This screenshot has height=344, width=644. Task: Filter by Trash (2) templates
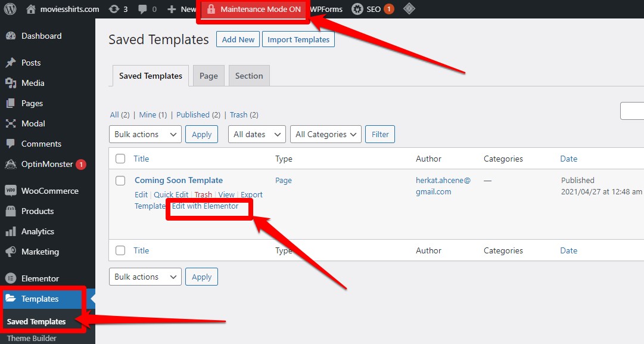244,114
